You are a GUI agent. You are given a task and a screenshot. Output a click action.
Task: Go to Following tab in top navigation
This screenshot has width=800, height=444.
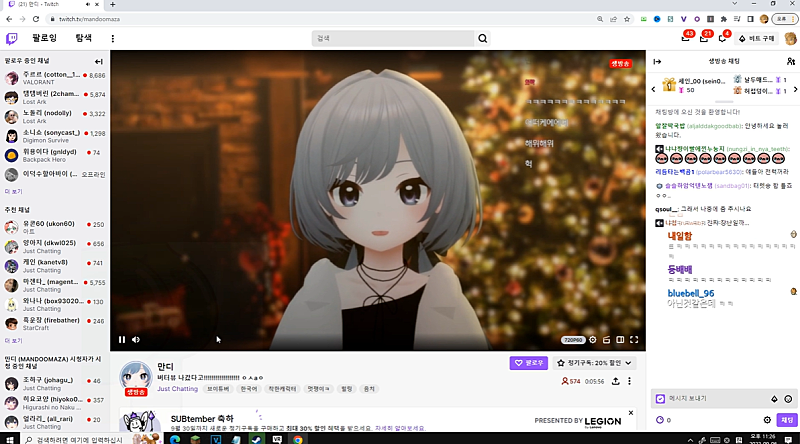[44, 38]
